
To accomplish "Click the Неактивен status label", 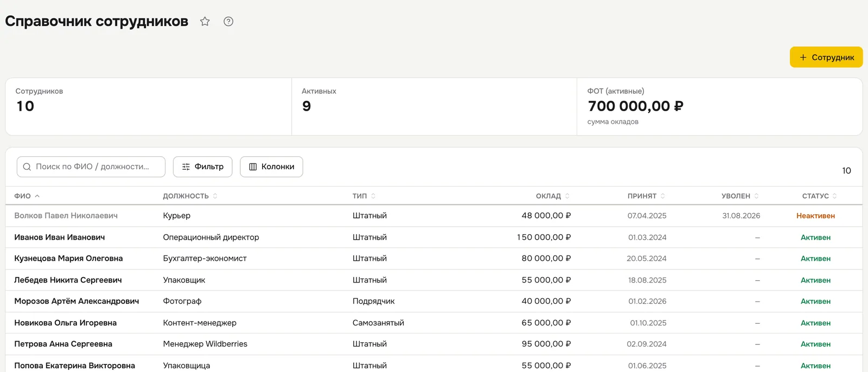I will click(815, 216).
